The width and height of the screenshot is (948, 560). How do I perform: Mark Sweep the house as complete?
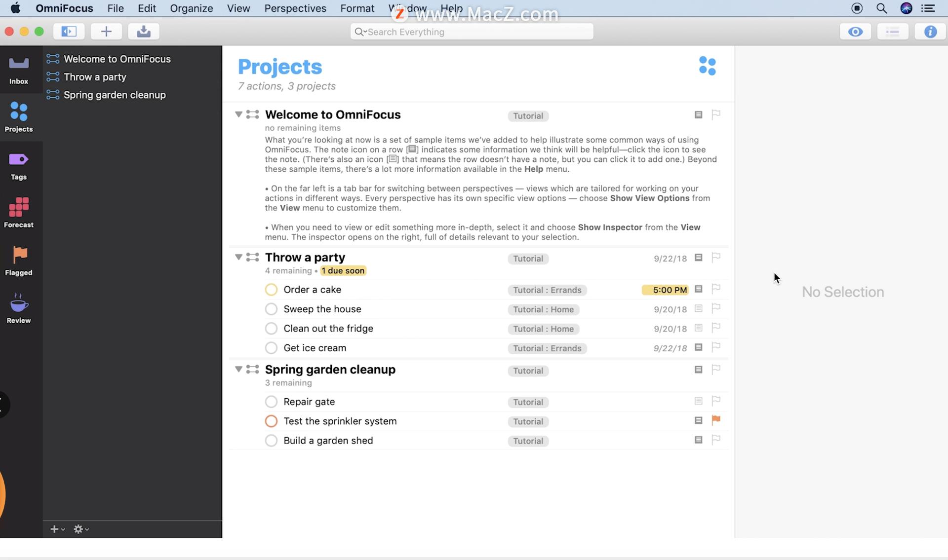point(271,309)
